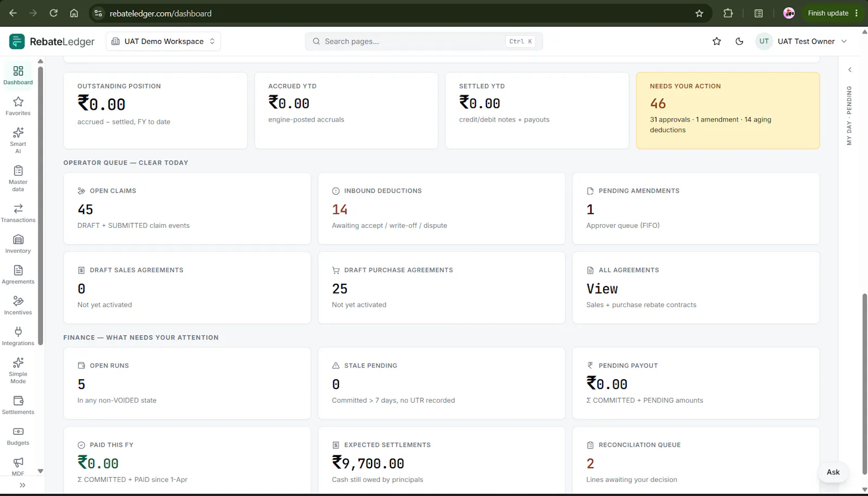The image size is (868, 496).
Task: Open Integrations sidebar item
Action: click(18, 336)
